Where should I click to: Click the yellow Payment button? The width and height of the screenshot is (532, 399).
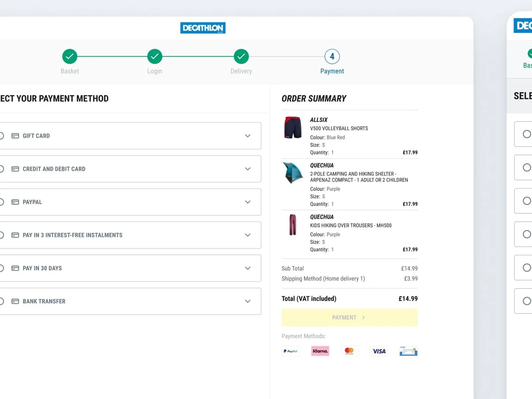349,317
